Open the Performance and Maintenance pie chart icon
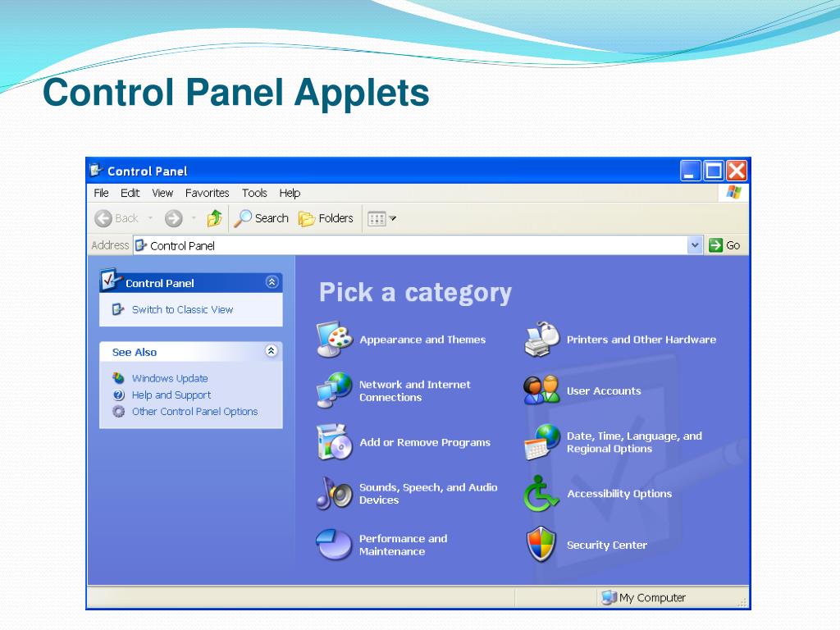Image resolution: width=840 pixels, height=630 pixels. coord(335,545)
